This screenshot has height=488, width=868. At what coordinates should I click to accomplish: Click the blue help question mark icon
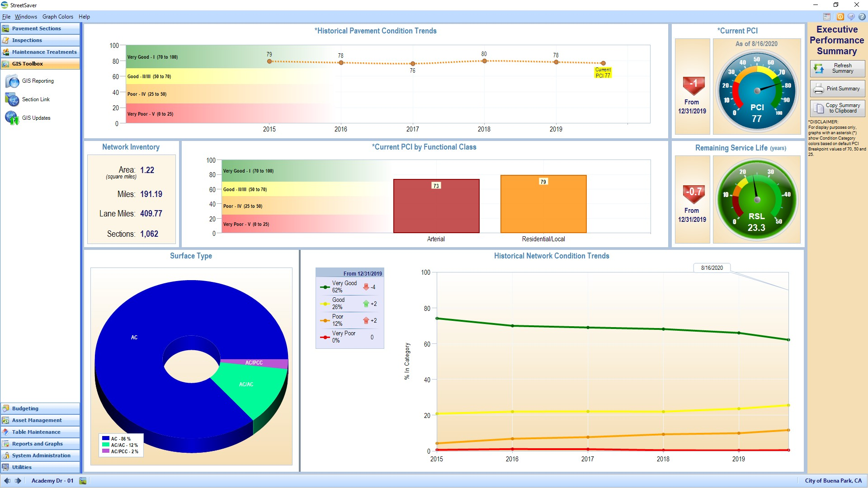point(862,17)
